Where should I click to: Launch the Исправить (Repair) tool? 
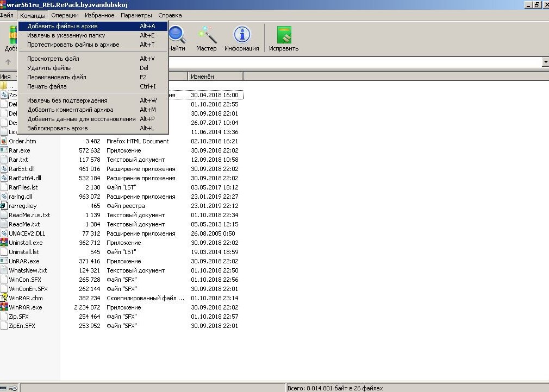pyautogui.click(x=284, y=39)
